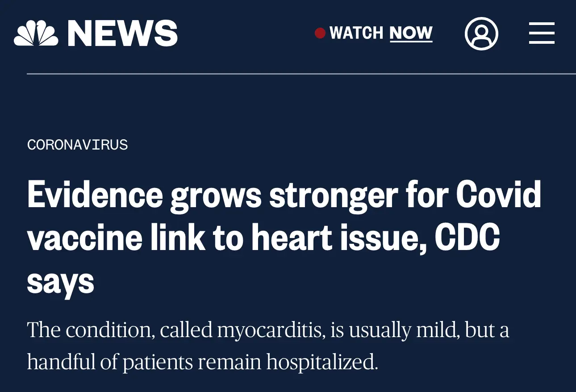Select the CORONAVIRUS category label
Image resolution: width=576 pixels, height=392 pixels.
(x=77, y=145)
